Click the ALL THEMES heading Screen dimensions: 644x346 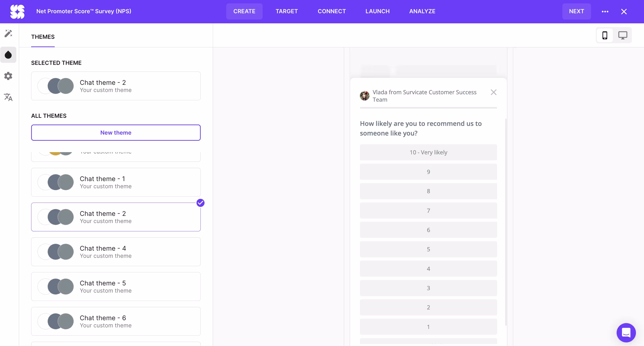coord(49,116)
